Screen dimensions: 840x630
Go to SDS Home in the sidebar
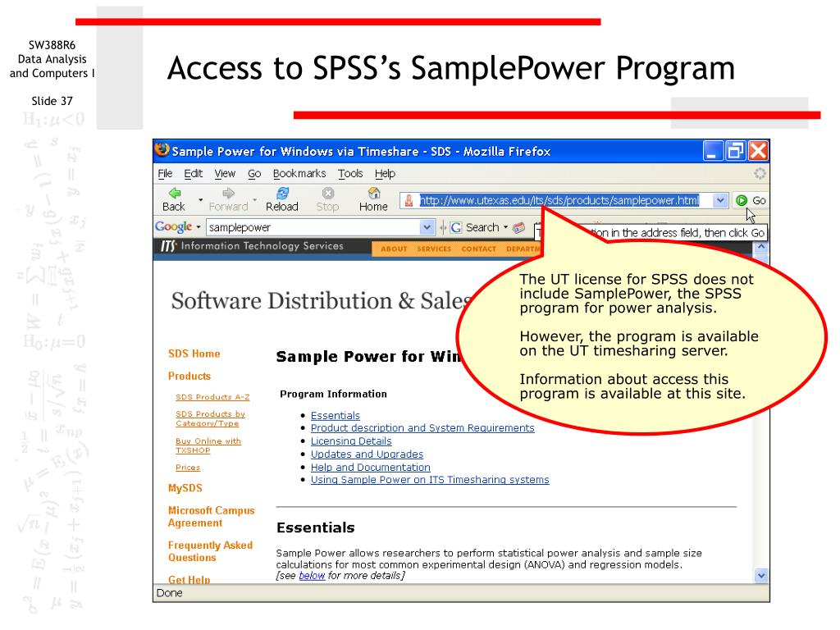coord(194,354)
